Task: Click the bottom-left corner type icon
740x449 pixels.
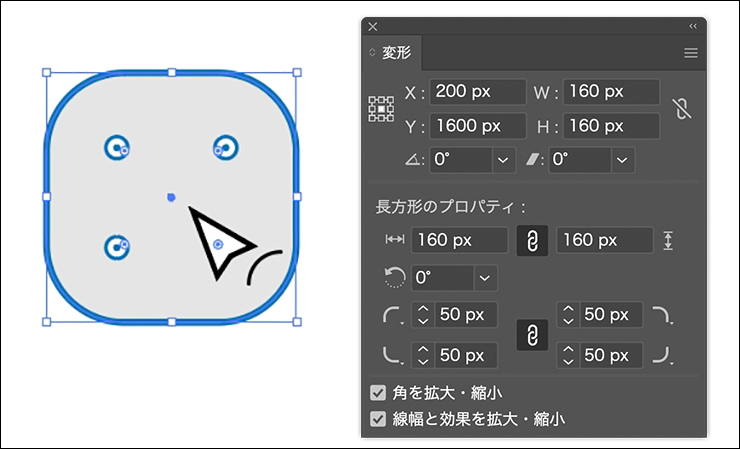Action: click(x=392, y=355)
